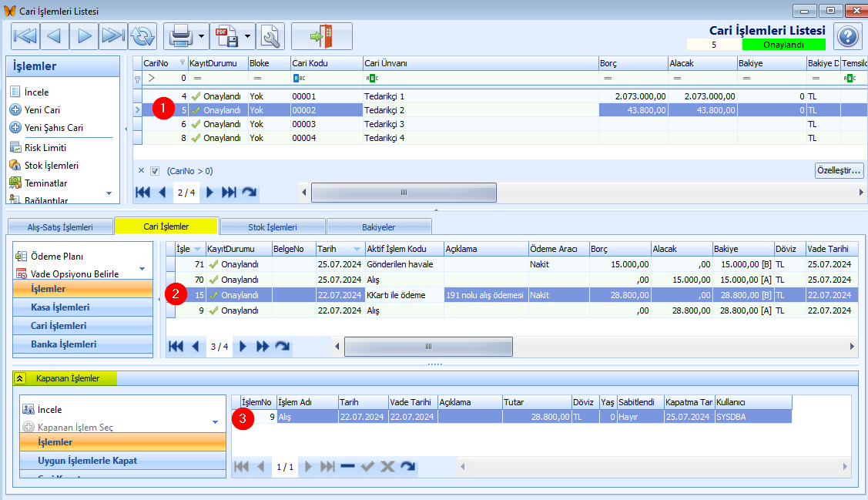Collapse the Kapanan İşlemler section

20,378
